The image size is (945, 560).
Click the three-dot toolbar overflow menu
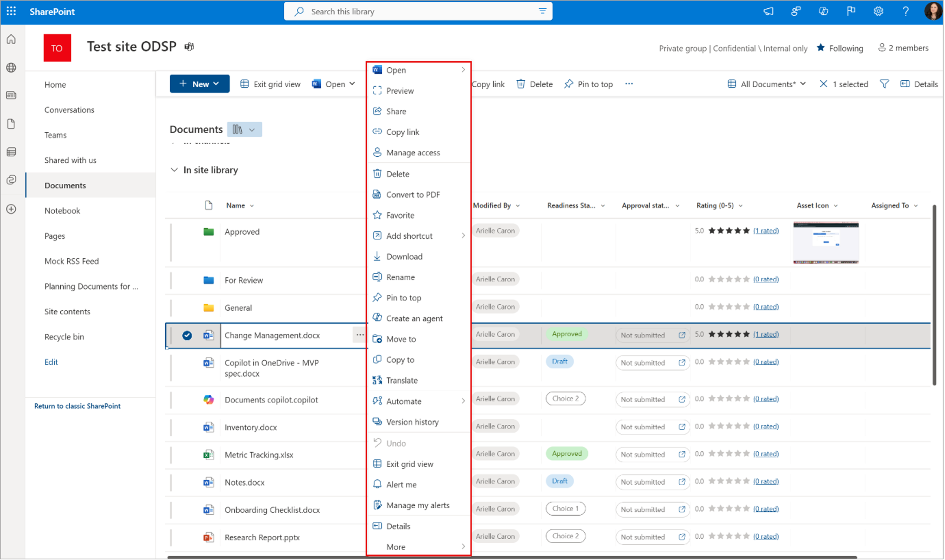click(x=628, y=84)
